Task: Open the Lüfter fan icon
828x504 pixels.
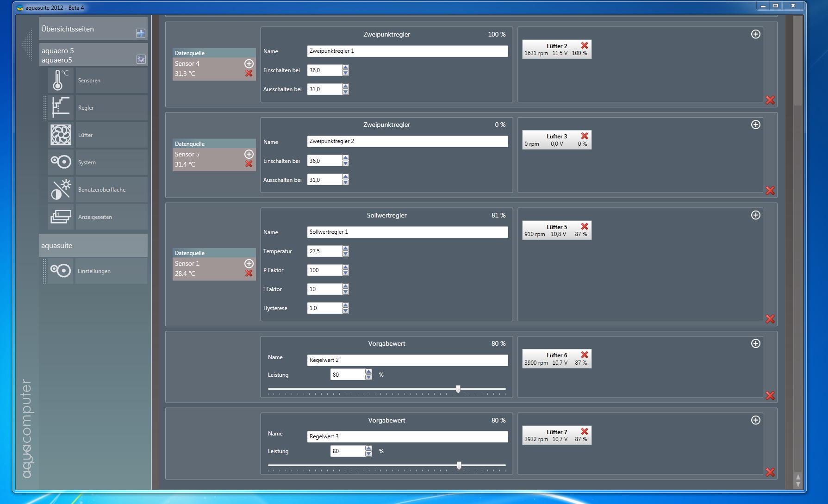Action: (x=61, y=135)
